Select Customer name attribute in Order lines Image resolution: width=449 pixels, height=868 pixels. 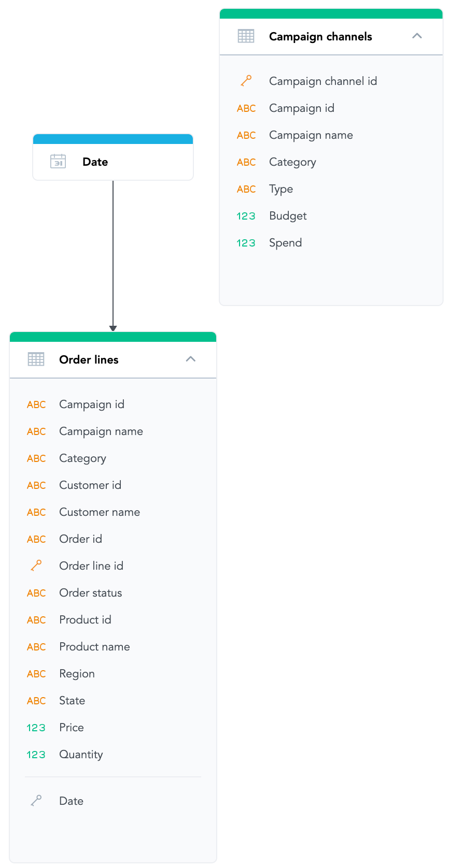100,512
